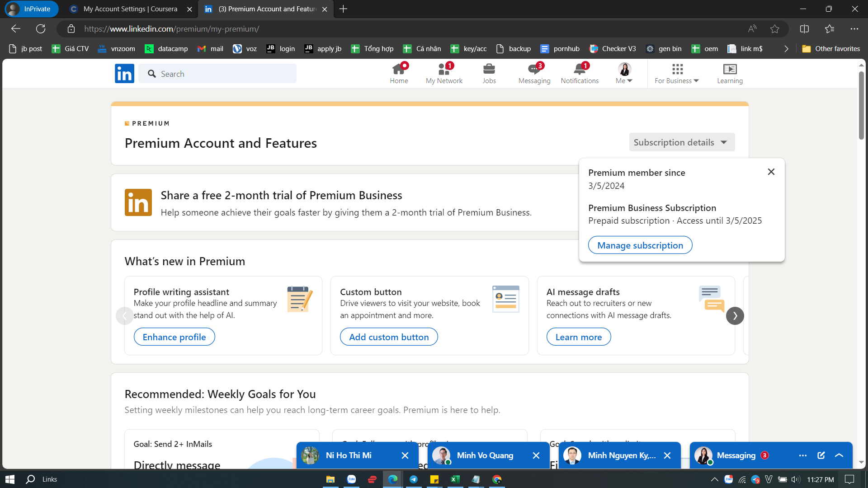Open the jb post bookmark
The image size is (868, 488).
point(26,49)
